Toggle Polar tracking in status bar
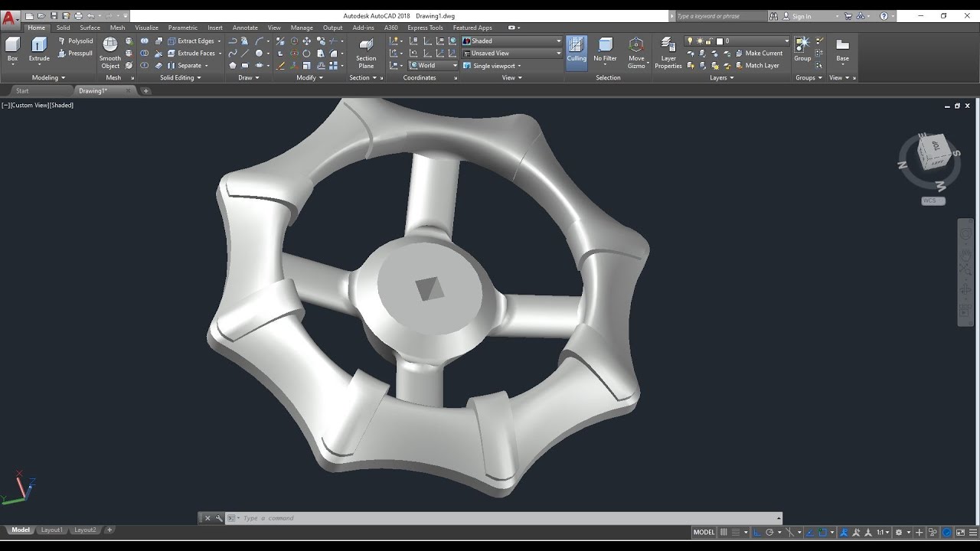980x551 pixels. 769,533
